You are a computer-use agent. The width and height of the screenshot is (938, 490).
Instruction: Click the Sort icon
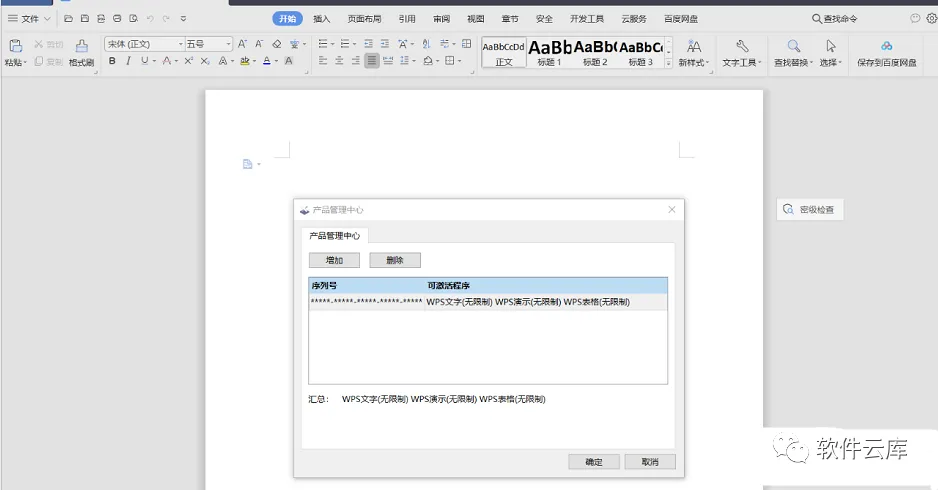click(426, 44)
